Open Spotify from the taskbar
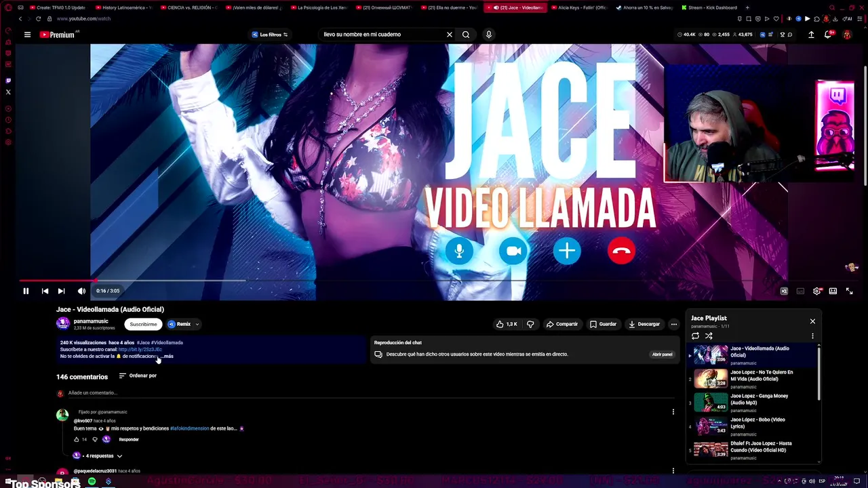 (x=92, y=481)
